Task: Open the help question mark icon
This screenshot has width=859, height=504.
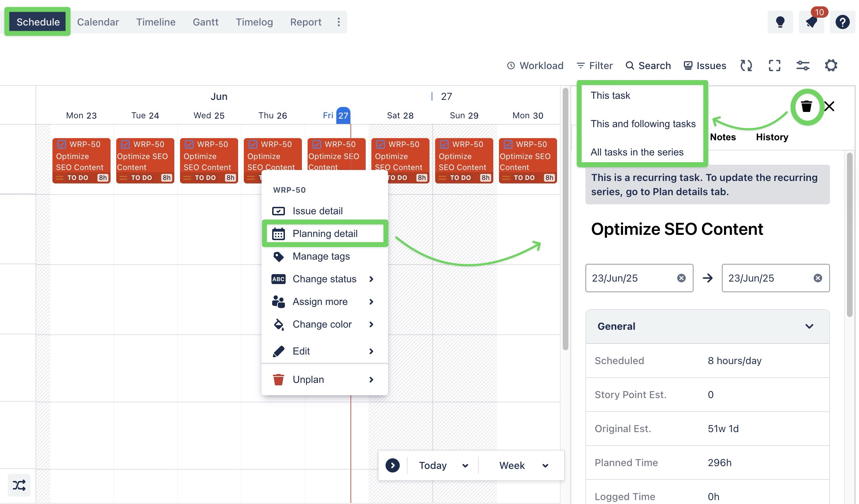Action: [x=842, y=22]
